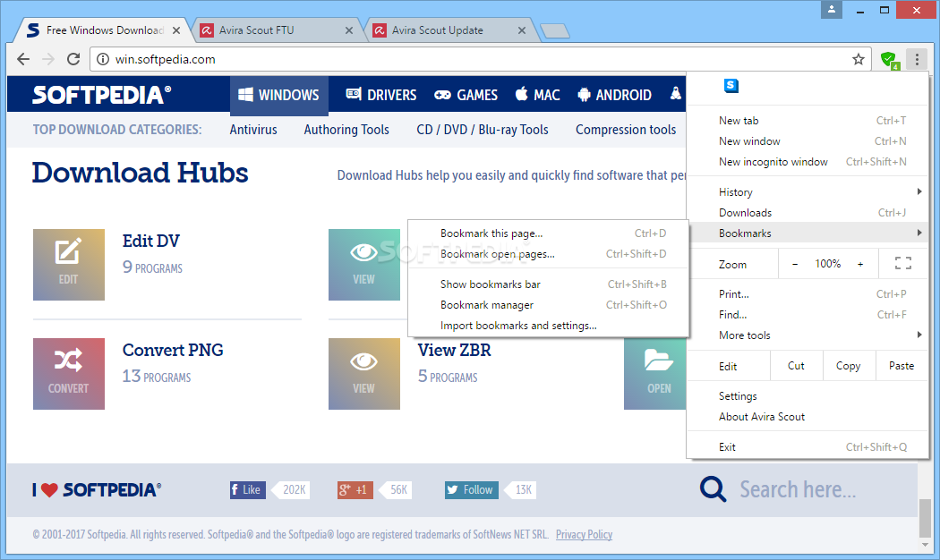This screenshot has width=940, height=560.
Task: Close the Avira Scout FTU tab
Action: click(x=349, y=30)
